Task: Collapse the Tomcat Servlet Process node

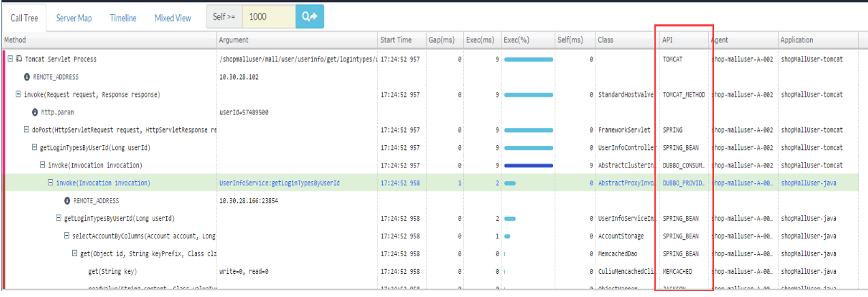Action: tap(10, 59)
